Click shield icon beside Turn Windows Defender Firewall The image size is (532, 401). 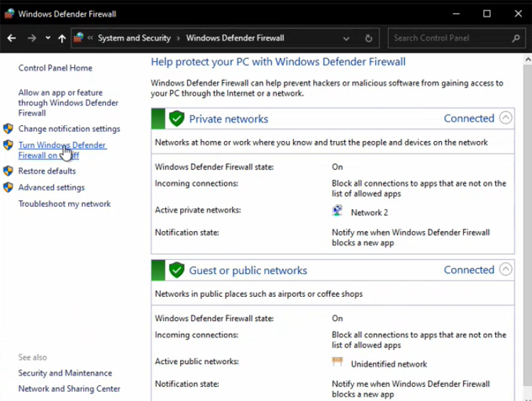8,145
